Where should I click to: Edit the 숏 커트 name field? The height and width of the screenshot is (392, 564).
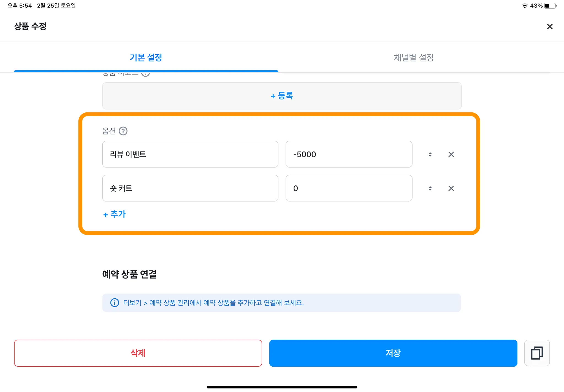190,188
